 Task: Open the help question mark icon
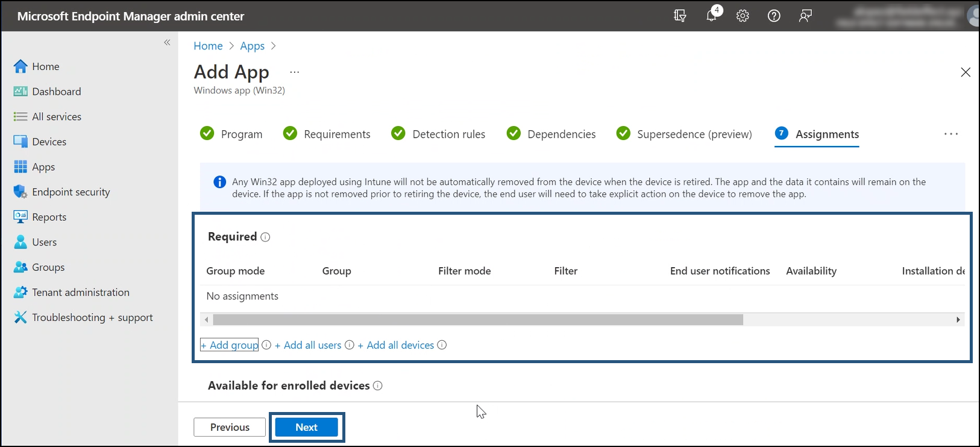pos(774,16)
